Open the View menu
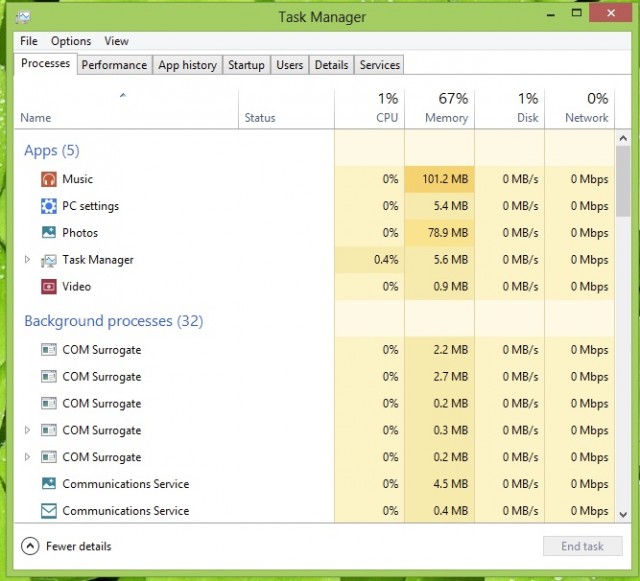Image resolution: width=640 pixels, height=581 pixels. 117,41
